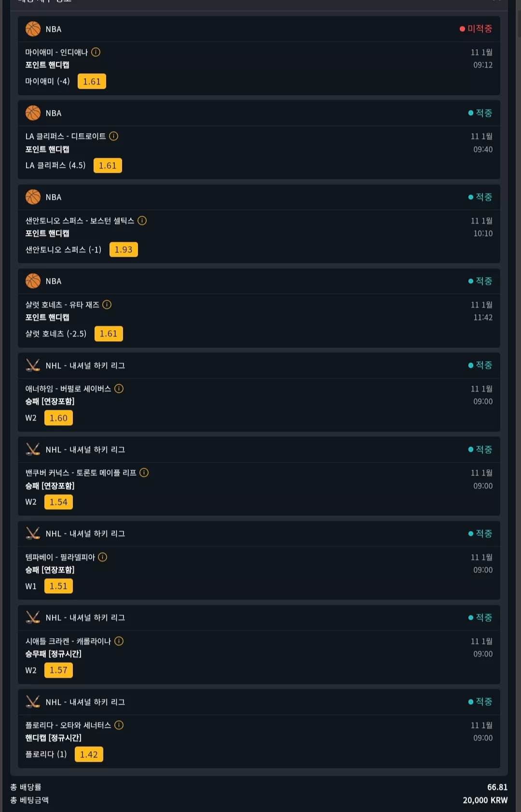
Task: Click the 1.60 odds badge for 애너하임 W2
Action: pos(58,418)
